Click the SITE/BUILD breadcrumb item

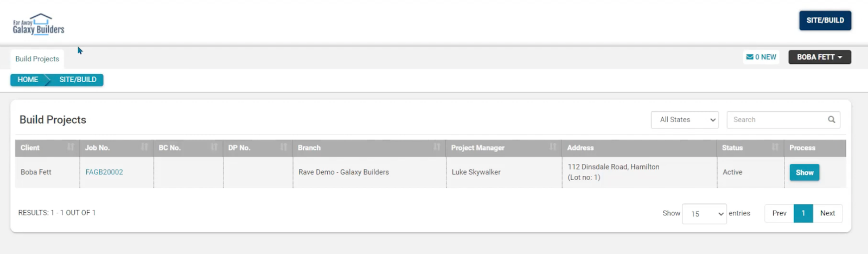(x=78, y=80)
